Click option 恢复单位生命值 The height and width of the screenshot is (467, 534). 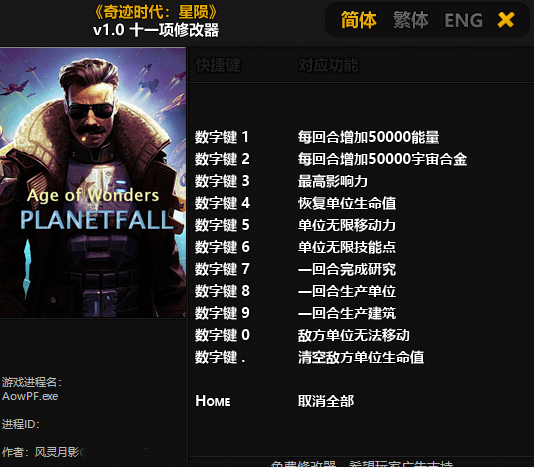point(347,203)
